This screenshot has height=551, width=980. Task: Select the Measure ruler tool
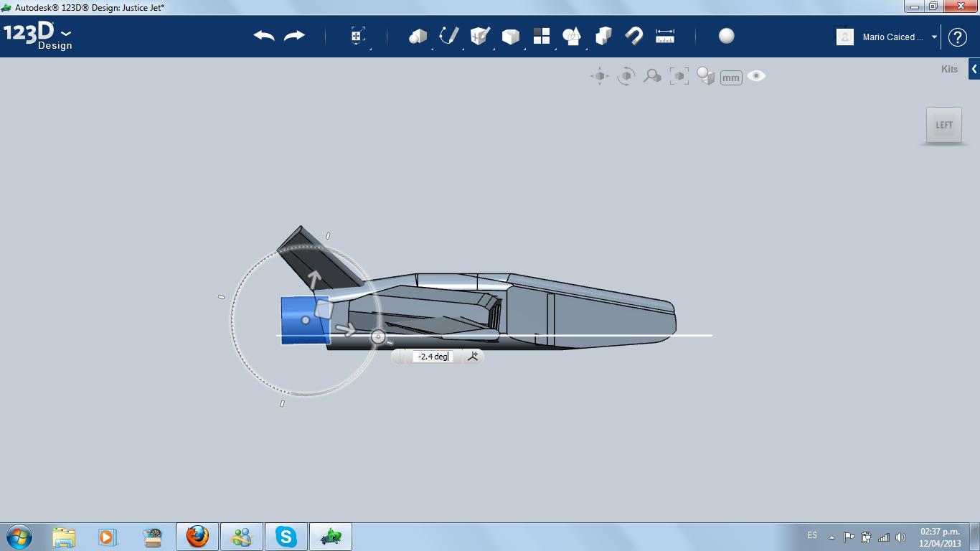coord(665,36)
